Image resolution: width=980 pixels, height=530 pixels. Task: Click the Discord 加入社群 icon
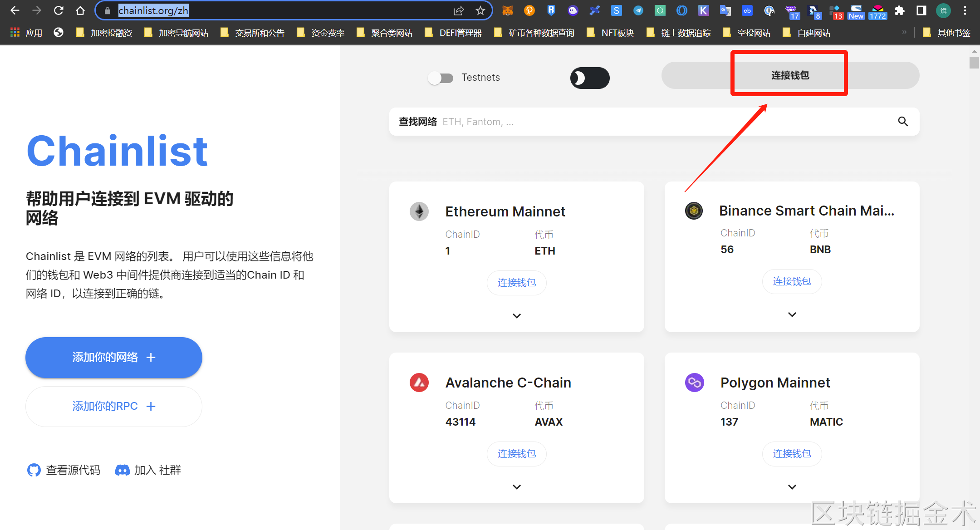(x=122, y=470)
